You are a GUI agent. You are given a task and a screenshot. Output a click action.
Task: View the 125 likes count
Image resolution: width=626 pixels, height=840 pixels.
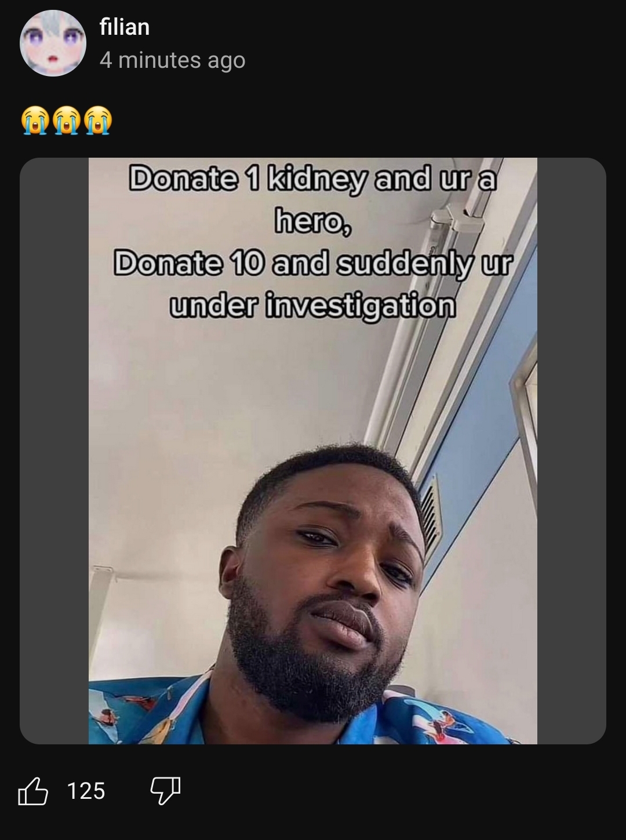86,791
